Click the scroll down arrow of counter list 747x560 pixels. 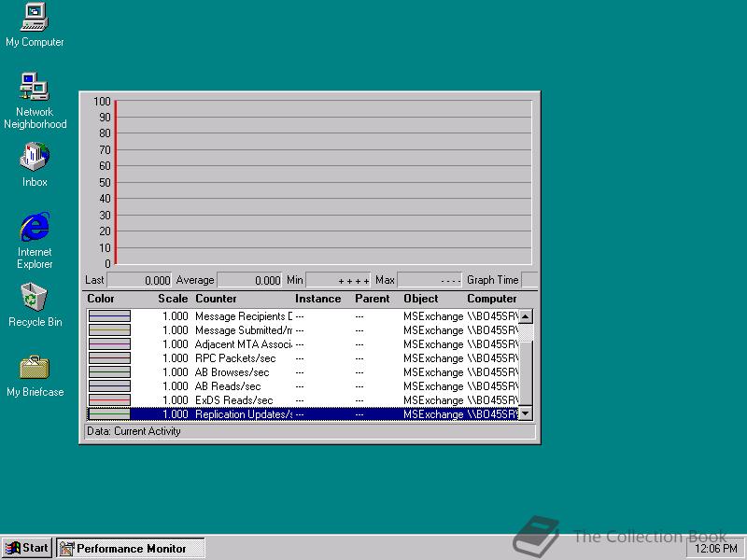(x=526, y=413)
